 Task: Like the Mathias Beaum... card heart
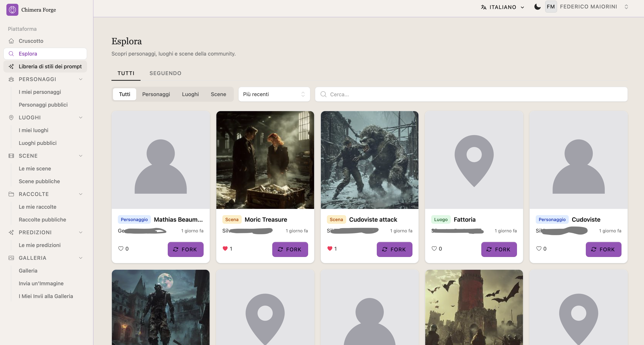click(x=121, y=248)
